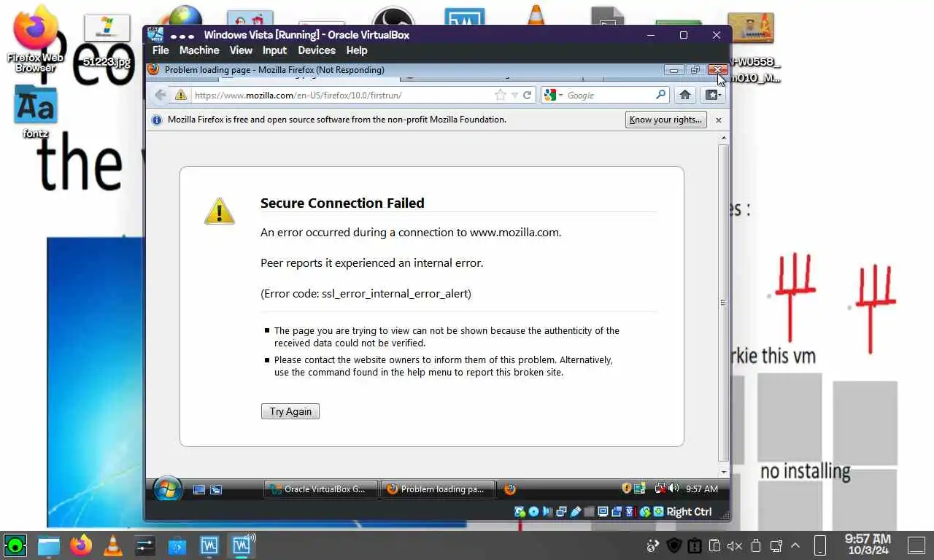The width and height of the screenshot is (934, 560).
Task: Click VirtualBox optical disk status icon
Action: coord(534,512)
